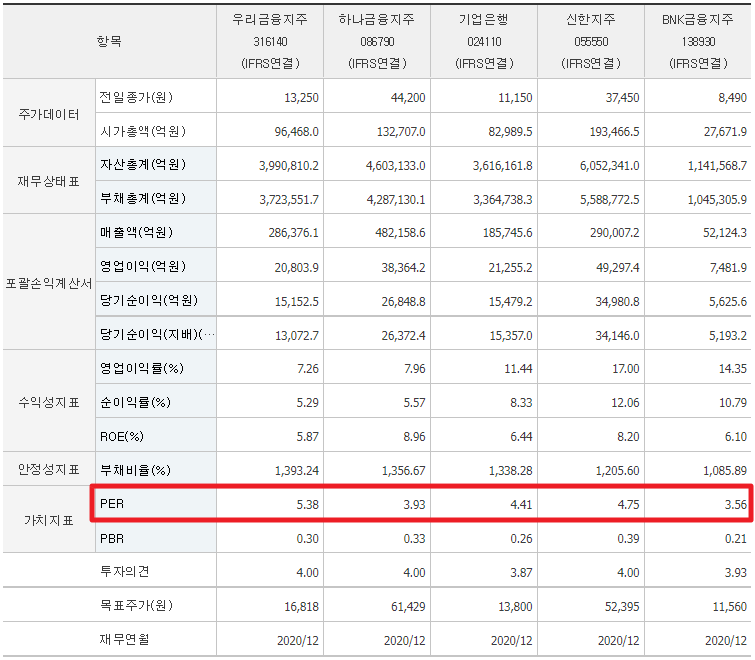Click the 신한지주 column header
The width and height of the screenshot is (755, 660).
[x=591, y=41]
